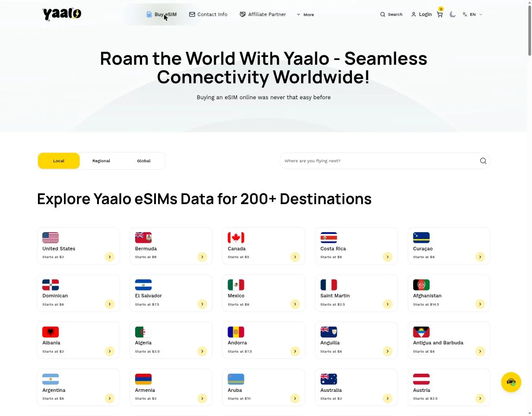Click the magnifier icon in destination search
The image size is (532, 416).
click(483, 161)
